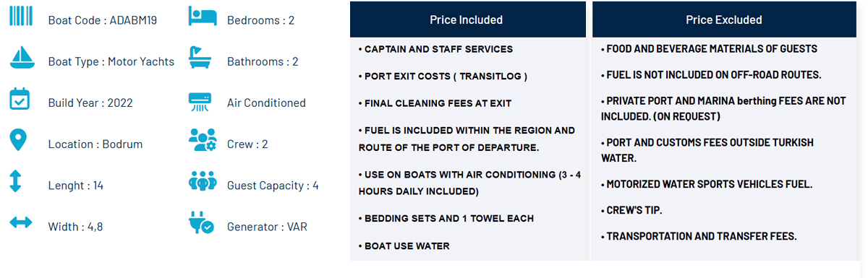Click the Boat Type : Motor Yachts label
Screen dimensions: 868x278
(111, 61)
